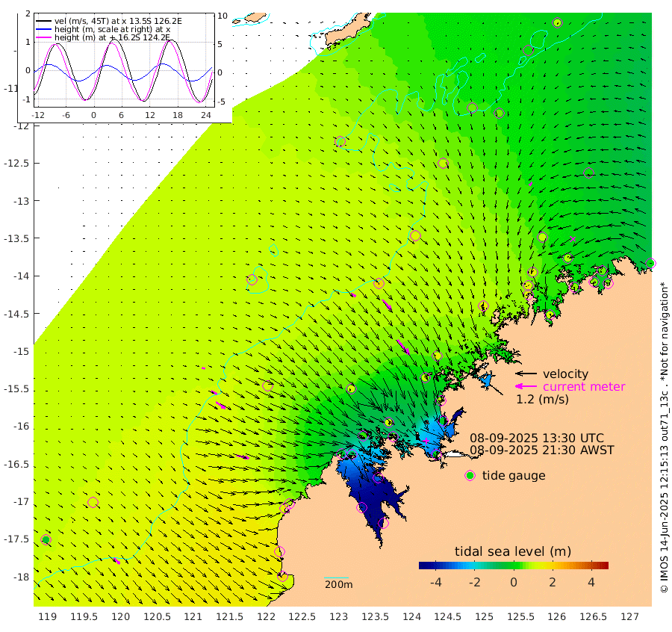Click the magenta x marker at 13.5S 126.2E
672x632 pixels.
(573, 239)
